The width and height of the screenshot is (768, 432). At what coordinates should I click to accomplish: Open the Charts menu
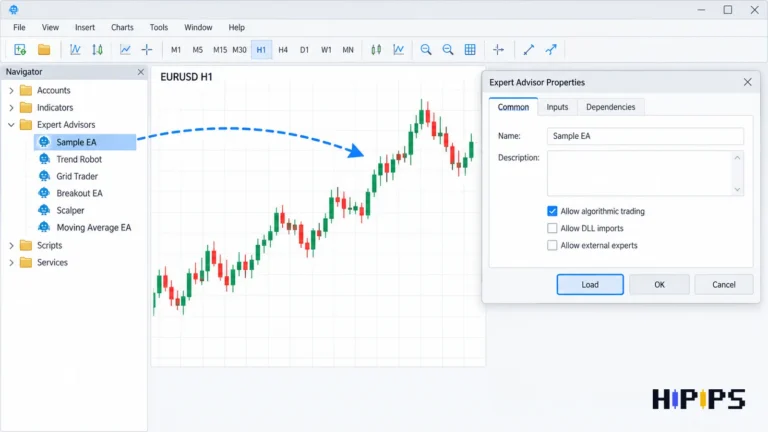[x=122, y=27]
